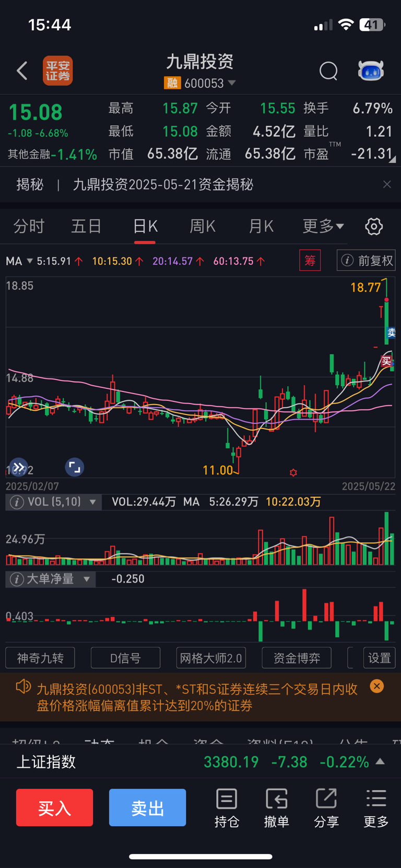Screen dimensions: 401x868
Task: Expand the 更多 chart period dropdown
Action: (x=323, y=226)
